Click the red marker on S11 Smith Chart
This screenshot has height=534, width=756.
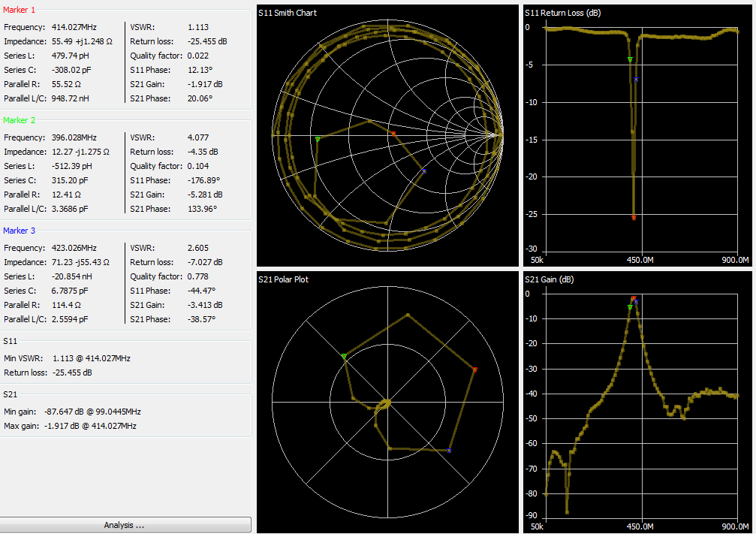click(x=393, y=134)
